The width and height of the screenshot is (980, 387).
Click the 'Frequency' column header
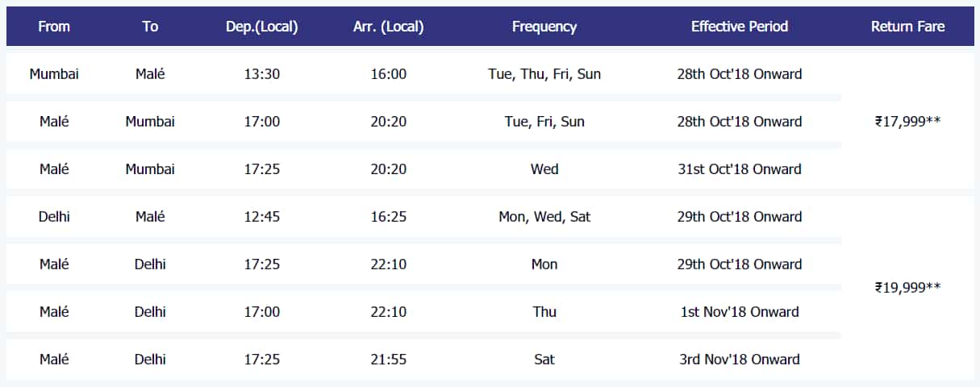544,27
